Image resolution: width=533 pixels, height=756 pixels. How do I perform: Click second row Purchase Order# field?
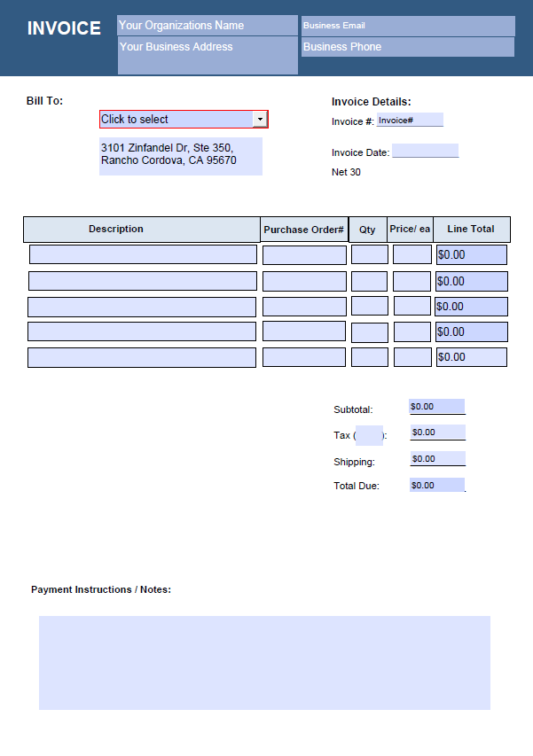coord(304,281)
